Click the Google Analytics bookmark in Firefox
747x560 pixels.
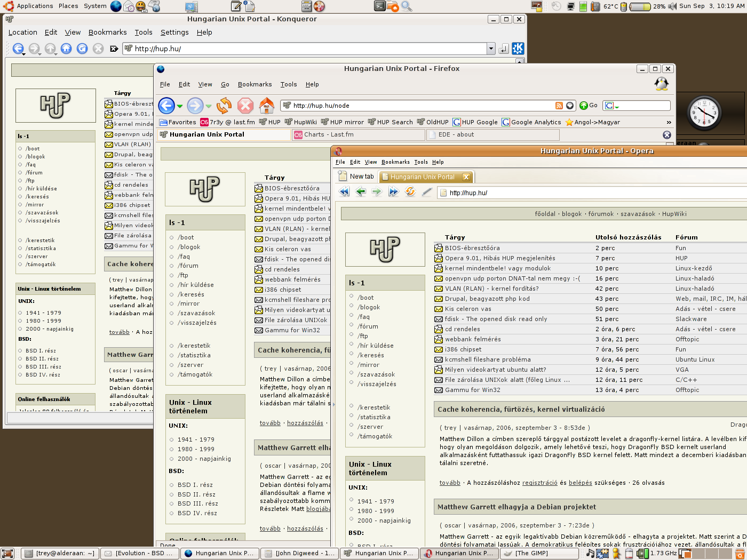(x=531, y=122)
